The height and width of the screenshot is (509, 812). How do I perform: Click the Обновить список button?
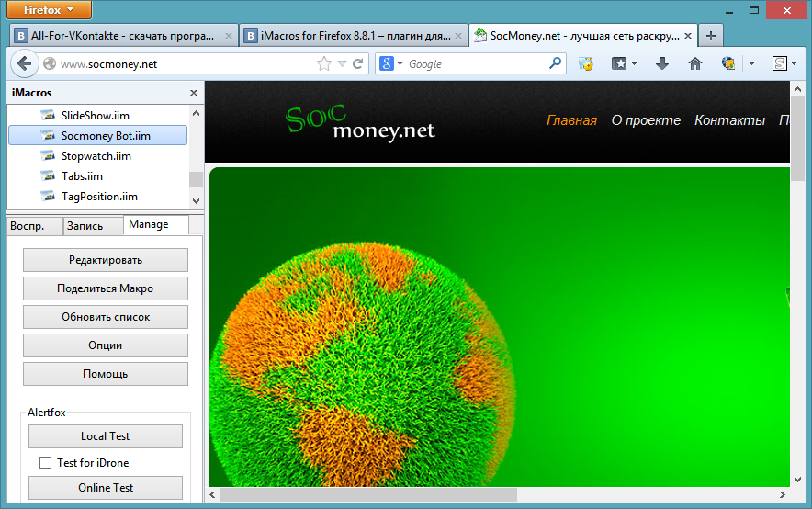coord(106,317)
